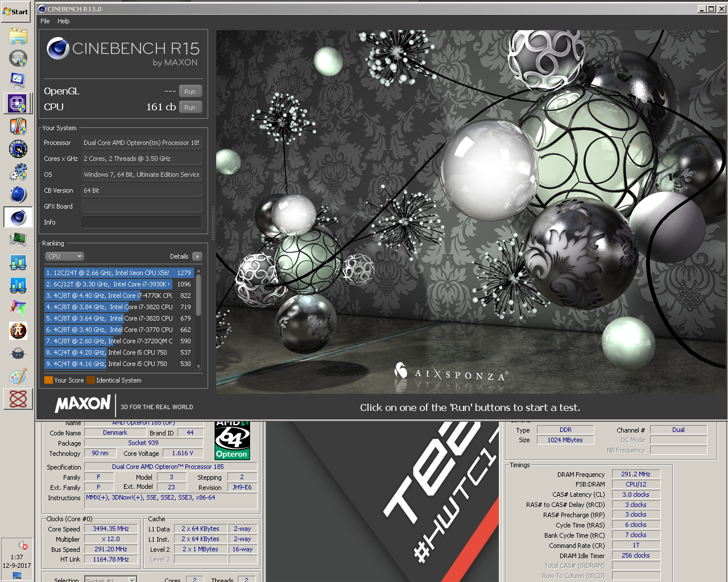Open the File menu

(45, 21)
